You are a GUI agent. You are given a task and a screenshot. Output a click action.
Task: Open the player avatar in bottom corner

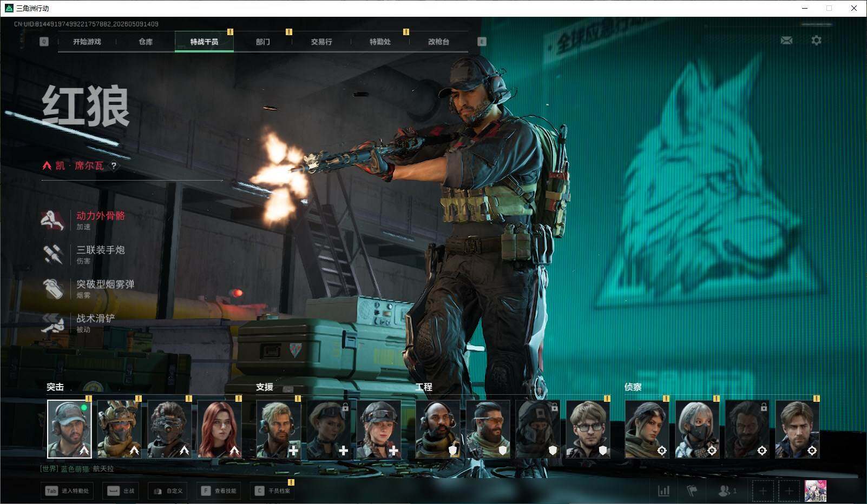pos(816,491)
